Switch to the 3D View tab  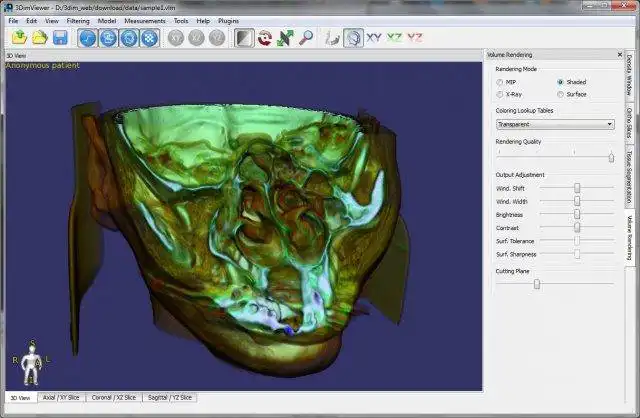[20, 398]
